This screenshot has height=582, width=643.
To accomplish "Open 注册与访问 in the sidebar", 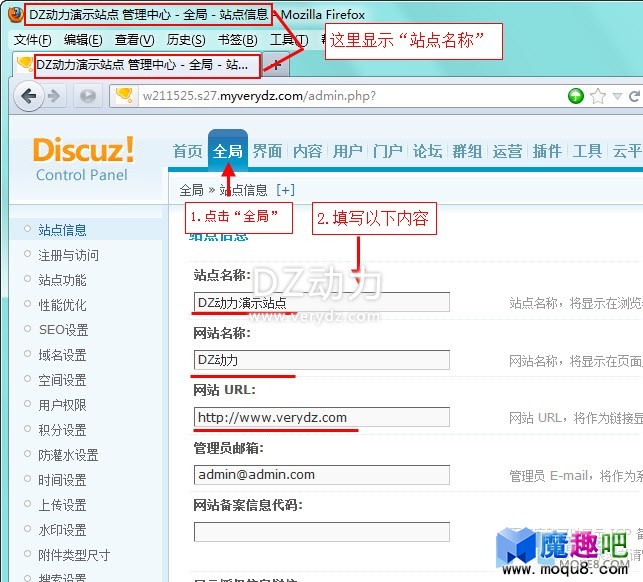I will point(68,255).
